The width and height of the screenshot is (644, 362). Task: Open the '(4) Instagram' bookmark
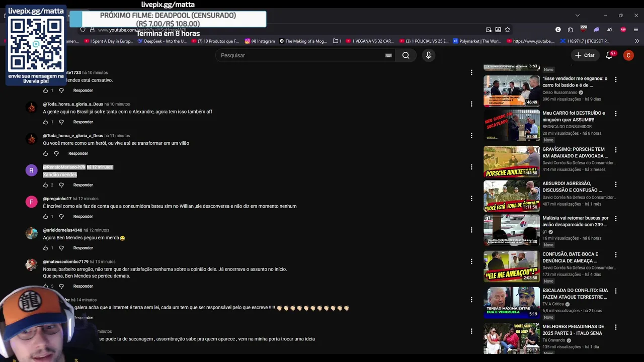(x=260, y=41)
